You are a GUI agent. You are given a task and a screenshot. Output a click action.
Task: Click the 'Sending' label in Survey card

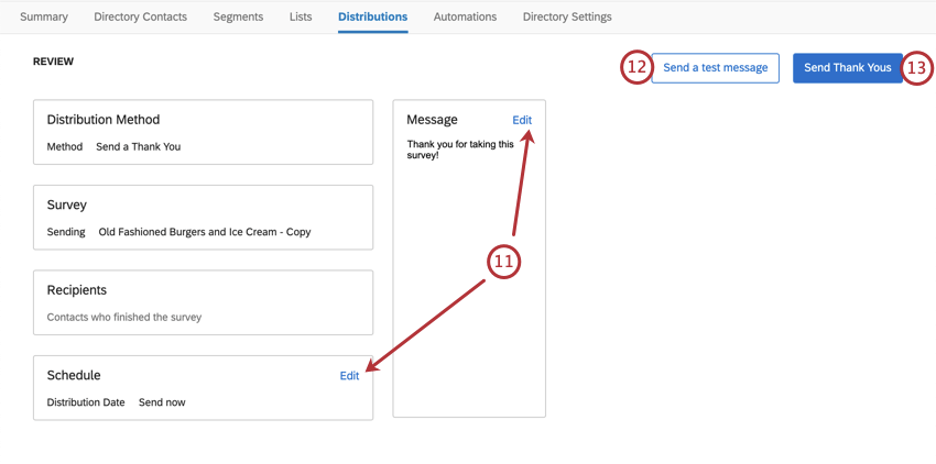point(66,232)
